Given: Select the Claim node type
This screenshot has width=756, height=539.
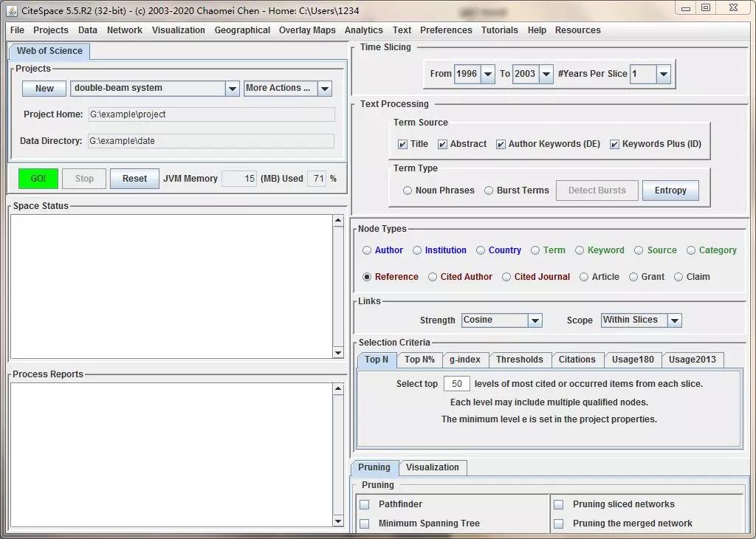Looking at the screenshot, I should pos(678,277).
